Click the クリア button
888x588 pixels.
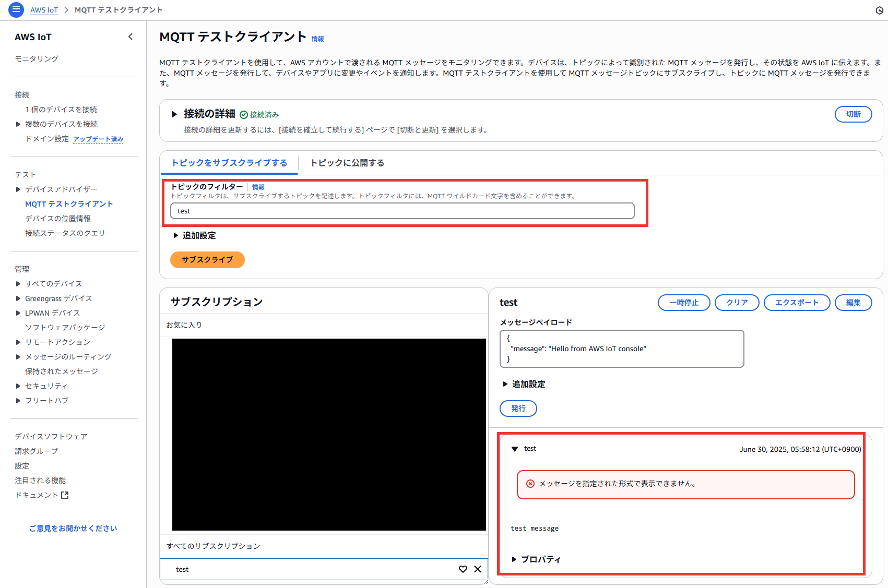pos(737,303)
